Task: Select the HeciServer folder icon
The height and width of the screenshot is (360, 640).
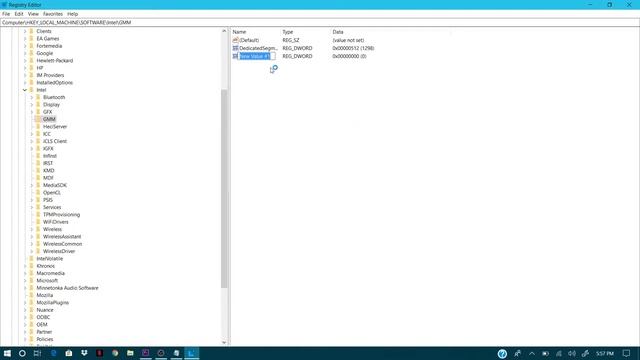Action: [x=38, y=127]
